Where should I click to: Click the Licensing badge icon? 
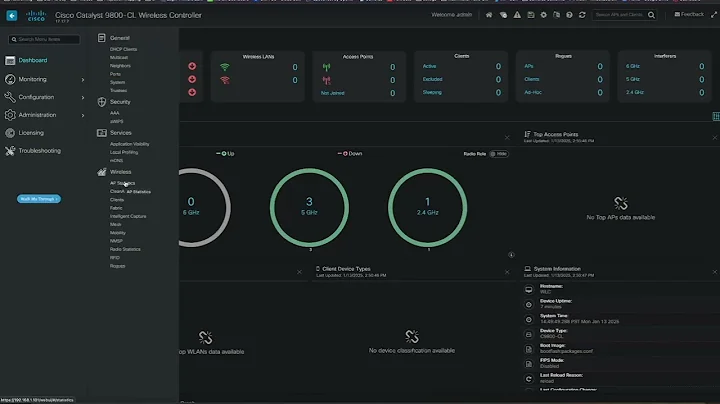coord(10,133)
